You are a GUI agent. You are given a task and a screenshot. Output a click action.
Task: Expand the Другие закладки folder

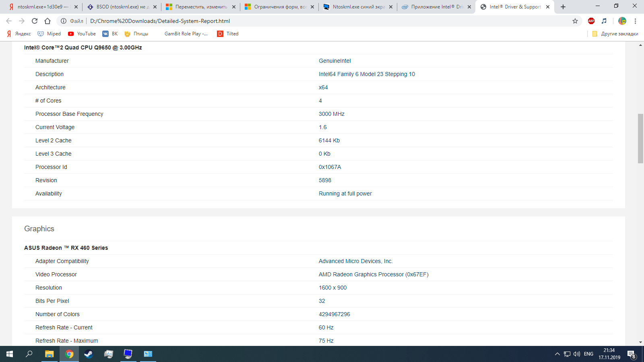615,34
